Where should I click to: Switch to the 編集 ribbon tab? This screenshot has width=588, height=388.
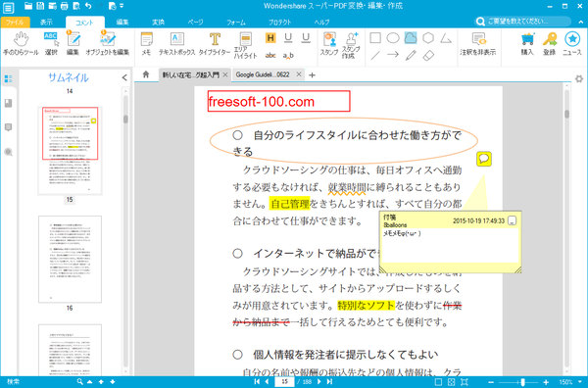122,23
